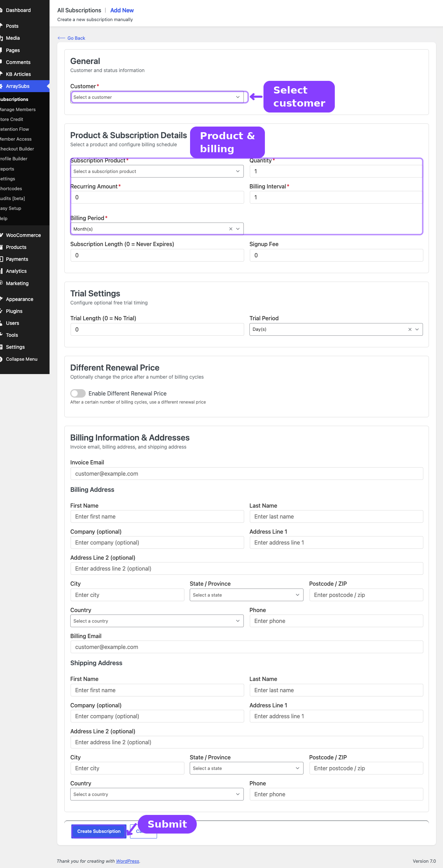Click the Billing Interval field
The image size is (443, 868).
(x=336, y=197)
